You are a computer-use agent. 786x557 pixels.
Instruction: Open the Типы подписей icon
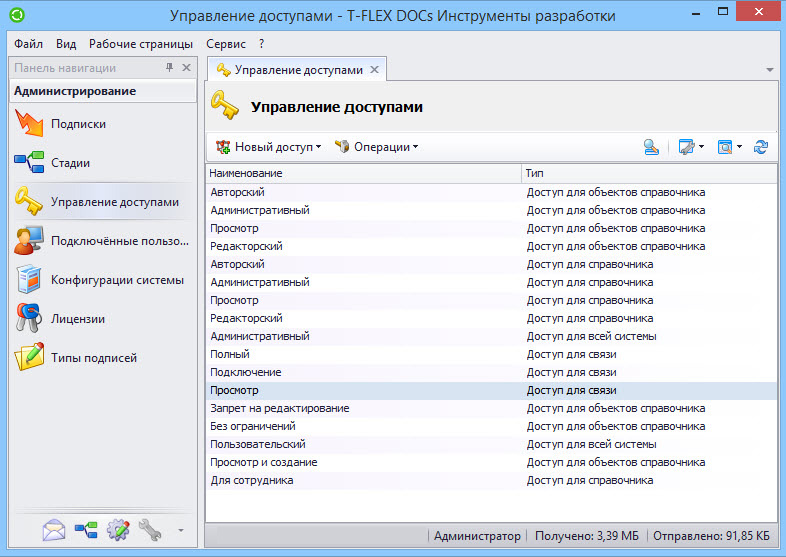click(29, 357)
